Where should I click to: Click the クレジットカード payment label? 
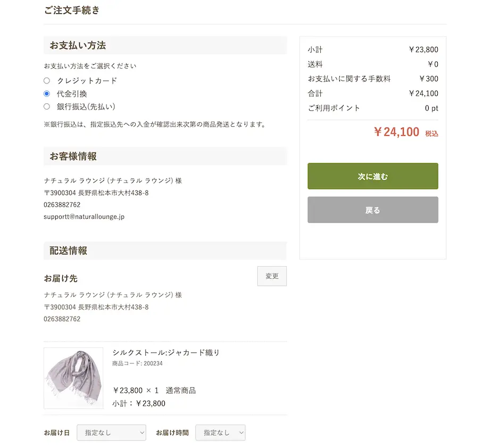pyautogui.click(x=87, y=81)
